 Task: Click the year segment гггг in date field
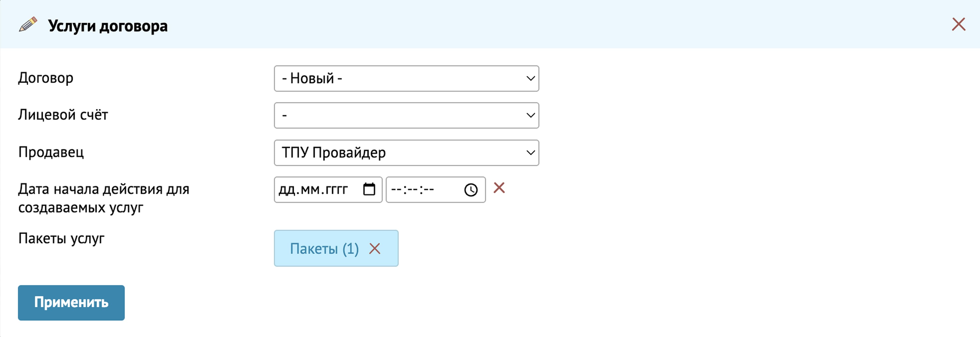(x=336, y=189)
